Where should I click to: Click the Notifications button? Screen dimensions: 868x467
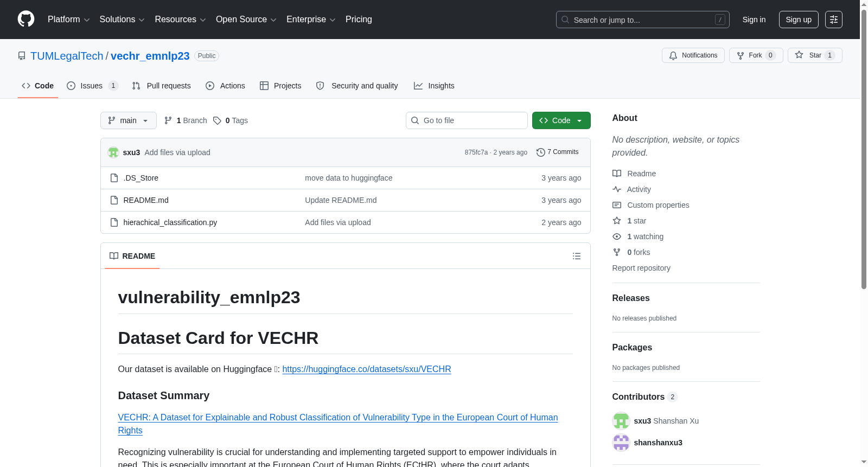[x=693, y=55]
